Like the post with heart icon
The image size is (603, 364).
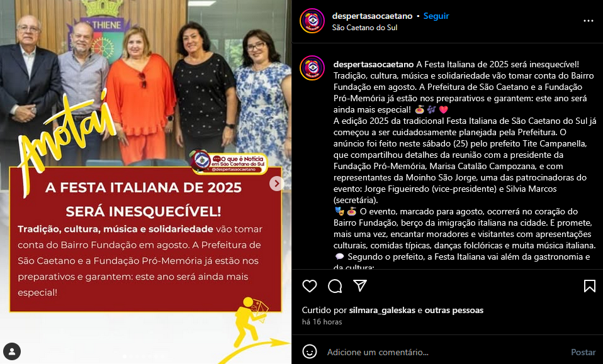pos(310,286)
